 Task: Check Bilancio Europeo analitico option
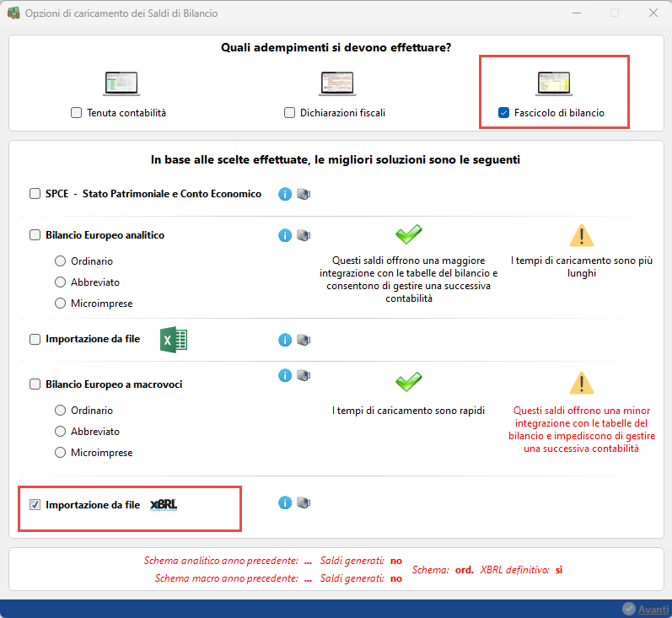click(x=35, y=235)
